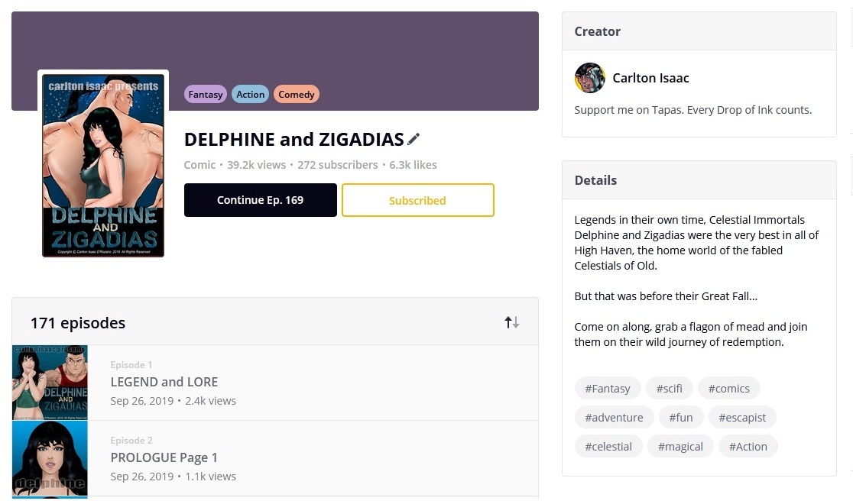Open Episode 2 Delphine thumbnail
The height and width of the screenshot is (504, 853).
[x=50, y=458]
